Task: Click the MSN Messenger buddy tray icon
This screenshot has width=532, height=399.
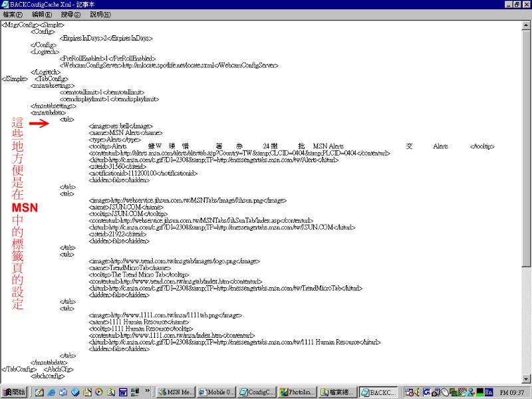Action: (471, 392)
